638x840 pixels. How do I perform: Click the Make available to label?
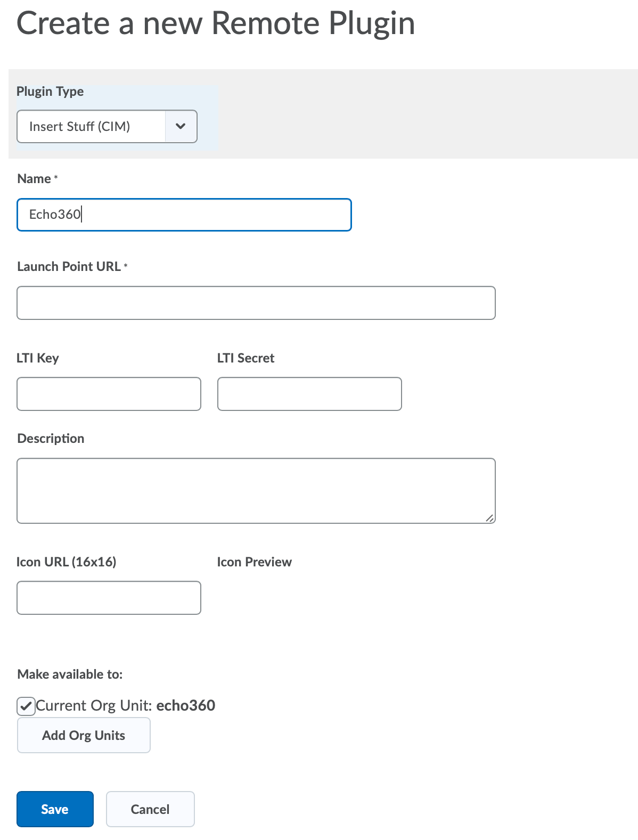click(x=70, y=674)
